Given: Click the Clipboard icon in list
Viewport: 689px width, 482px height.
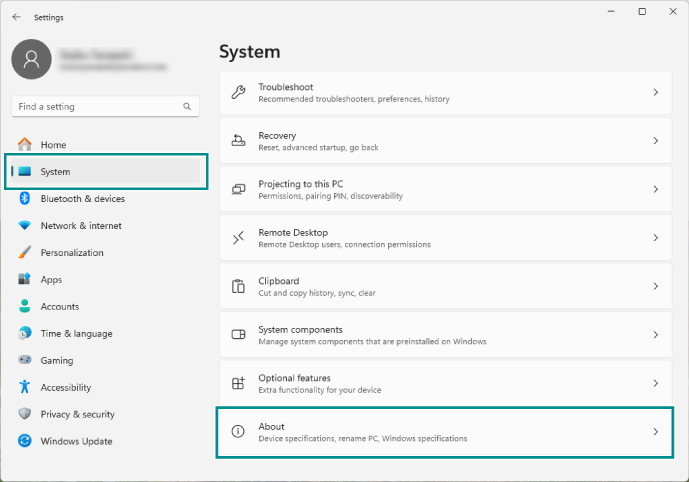Looking at the screenshot, I should (x=238, y=286).
